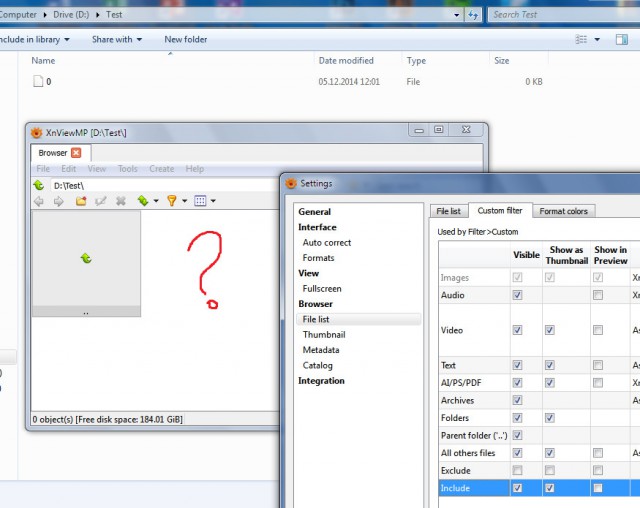The image size is (640, 508).
Task: Switch to the Format colors tab
Action: [563, 211]
